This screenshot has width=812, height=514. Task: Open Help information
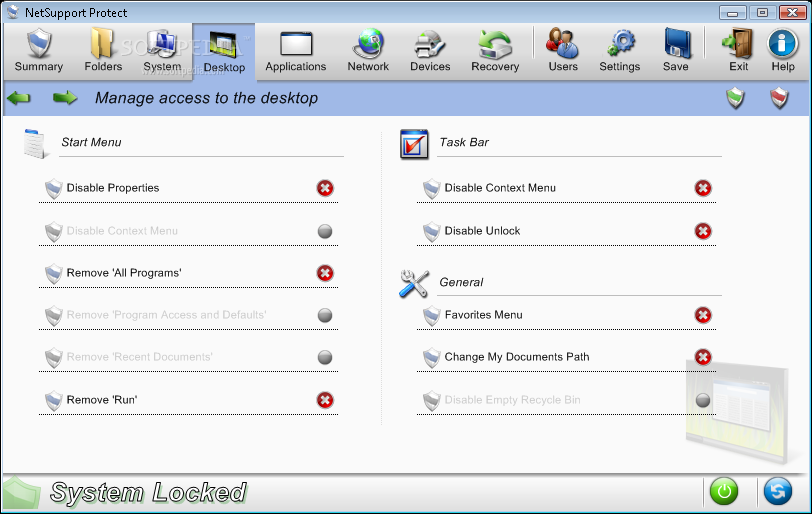782,51
